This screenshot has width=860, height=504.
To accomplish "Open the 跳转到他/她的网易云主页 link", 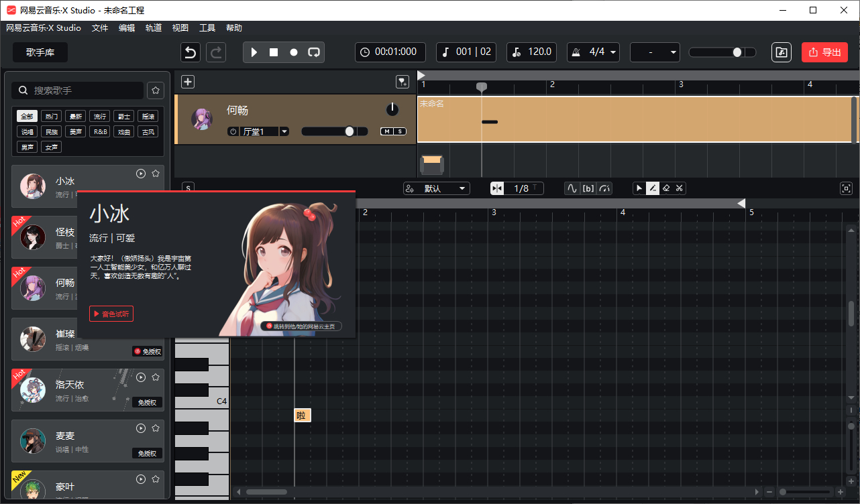I will click(x=303, y=326).
